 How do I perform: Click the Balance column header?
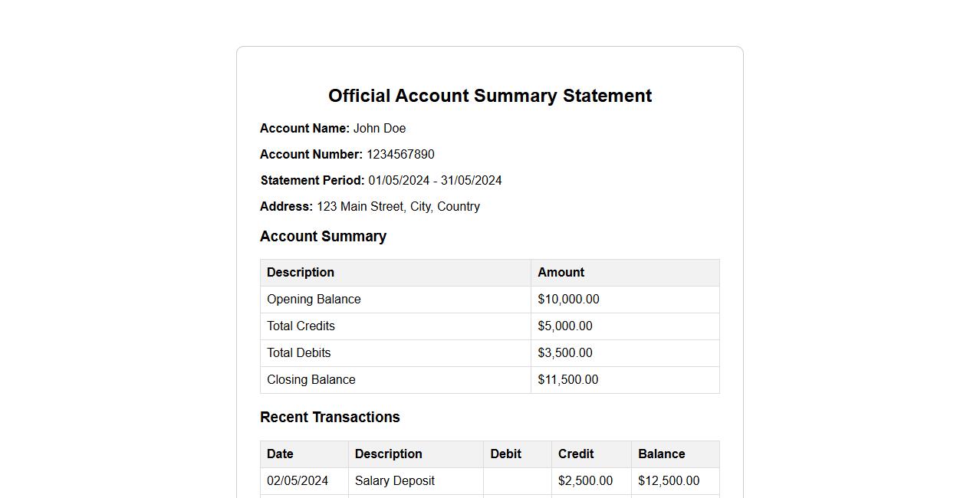[661, 454]
